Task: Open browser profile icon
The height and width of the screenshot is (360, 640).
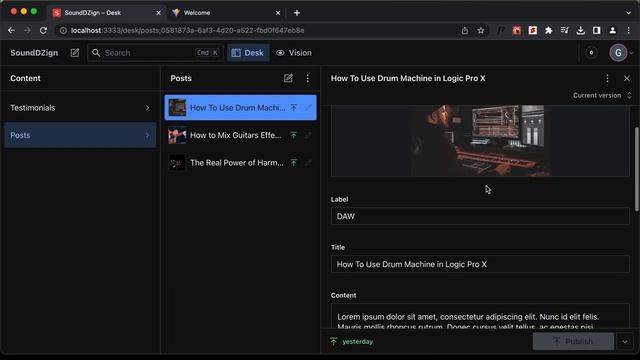Action: tap(613, 30)
